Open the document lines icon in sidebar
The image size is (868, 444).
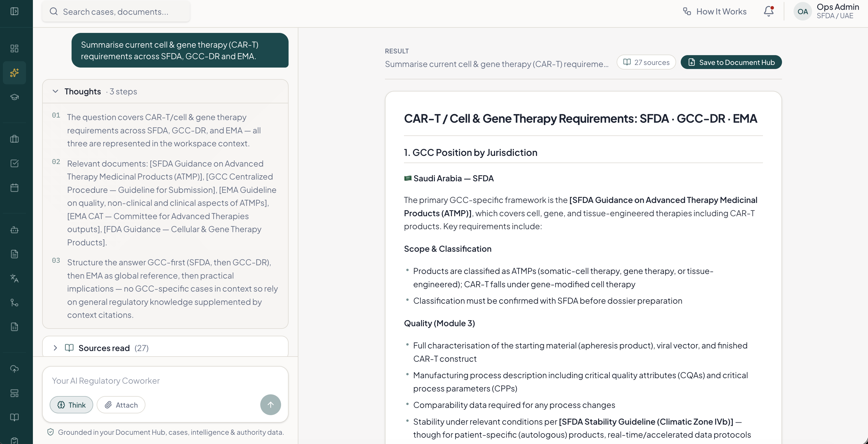tap(14, 254)
